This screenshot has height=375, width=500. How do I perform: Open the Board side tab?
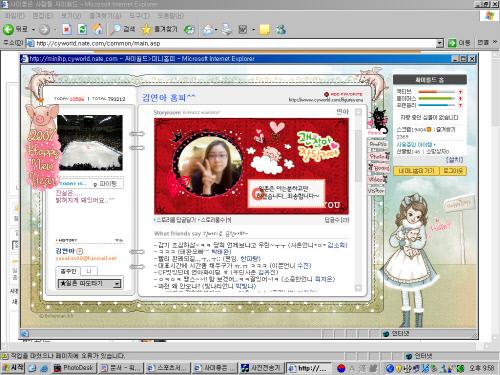tap(379, 168)
